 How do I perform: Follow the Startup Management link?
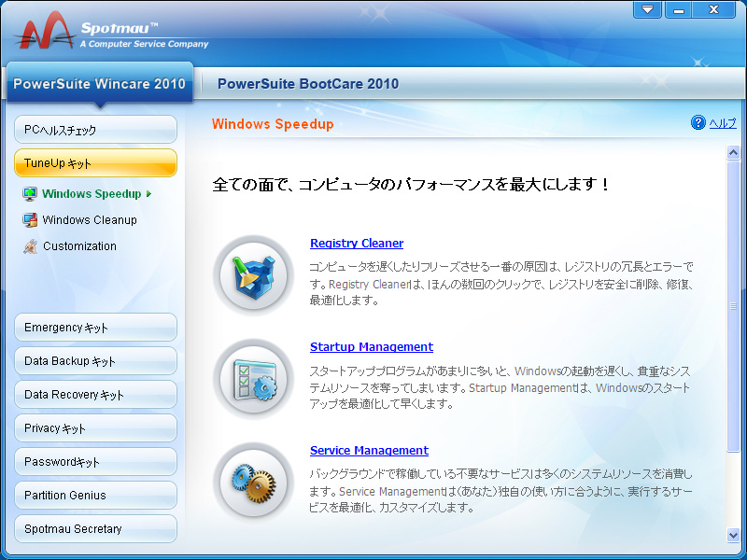point(372,347)
